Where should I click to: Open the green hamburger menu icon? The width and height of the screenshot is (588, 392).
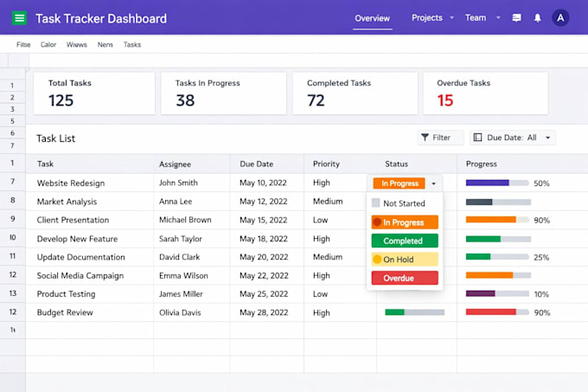pyautogui.click(x=19, y=18)
